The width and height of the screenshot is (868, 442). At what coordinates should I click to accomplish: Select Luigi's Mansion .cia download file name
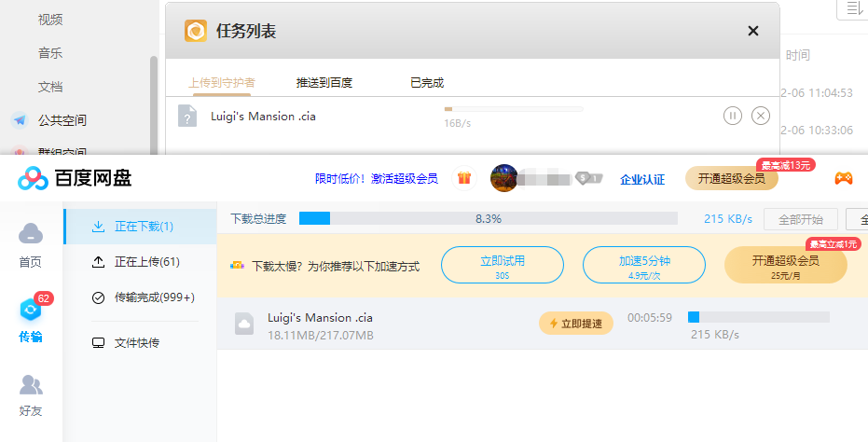320,318
